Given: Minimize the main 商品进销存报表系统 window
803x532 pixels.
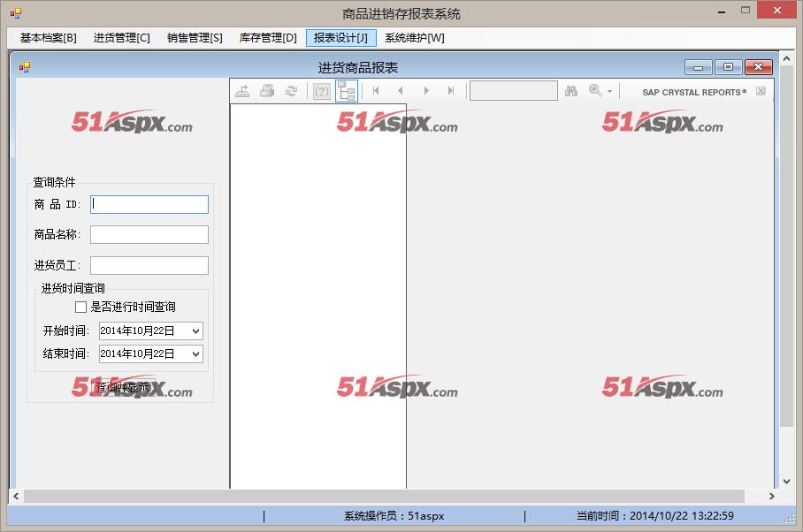Looking at the screenshot, I should 722,11.
